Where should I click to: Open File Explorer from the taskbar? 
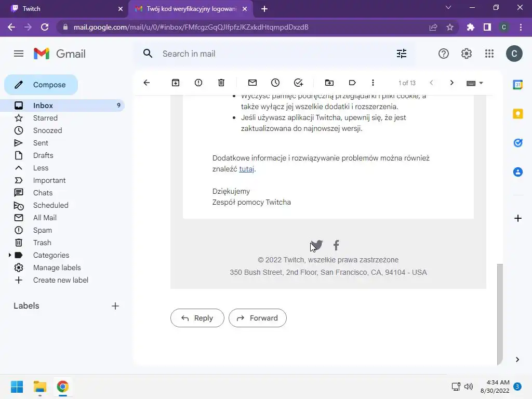point(39,387)
